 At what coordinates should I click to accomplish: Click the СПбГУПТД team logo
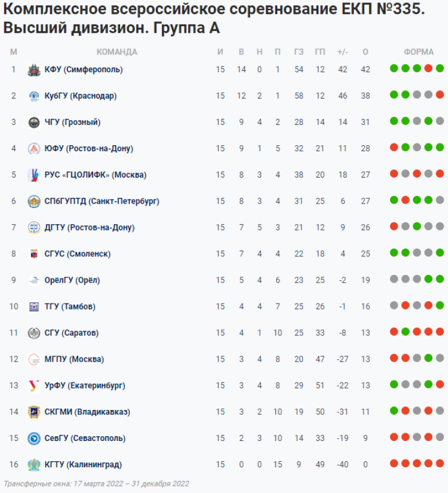click(33, 201)
